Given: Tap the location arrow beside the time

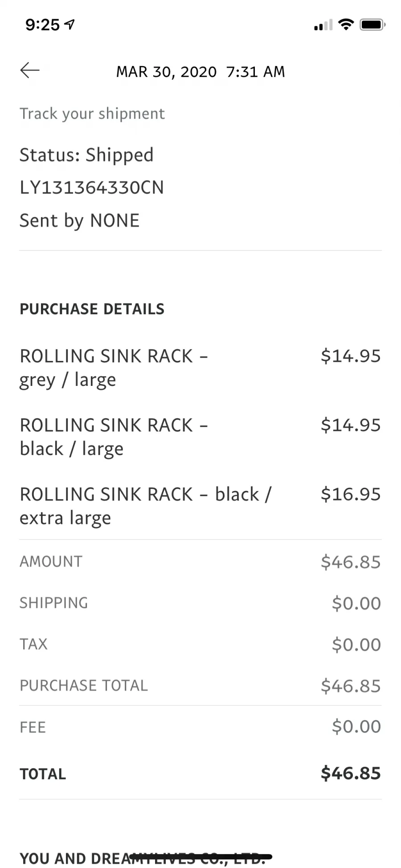Looking at the screenshot, I should pyautogui.click(x=70, y=24).
